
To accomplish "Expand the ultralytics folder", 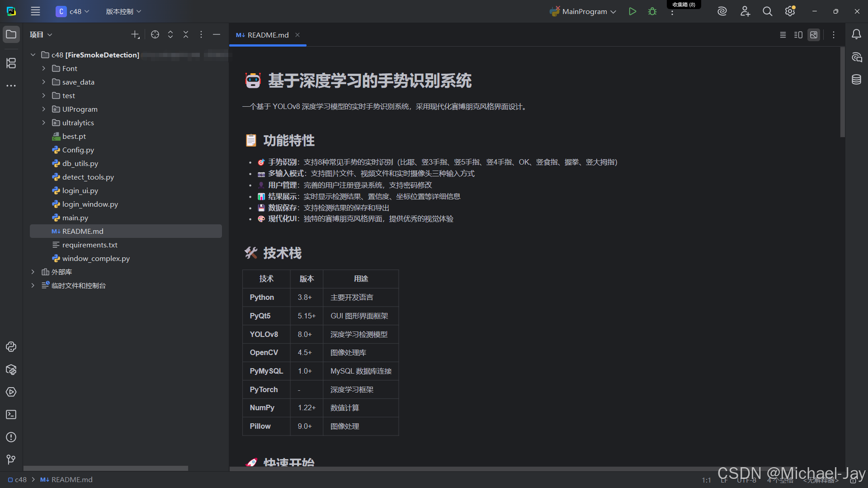I will pos(44,123).
